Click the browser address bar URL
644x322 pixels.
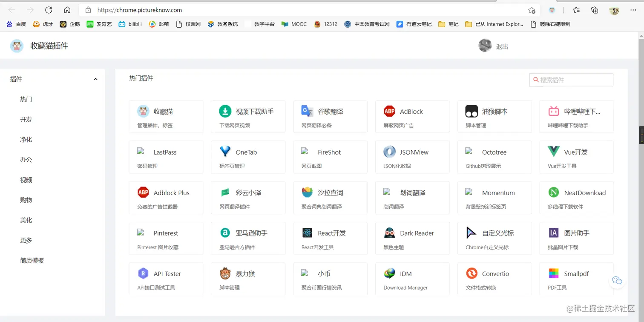point(140,10)
